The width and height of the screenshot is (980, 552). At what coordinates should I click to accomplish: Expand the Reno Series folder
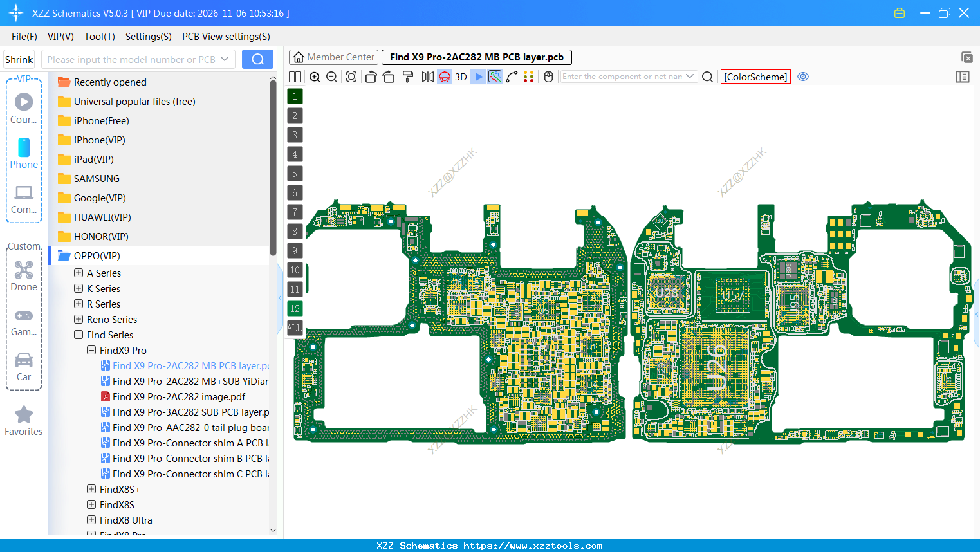[x=79, y=319]
